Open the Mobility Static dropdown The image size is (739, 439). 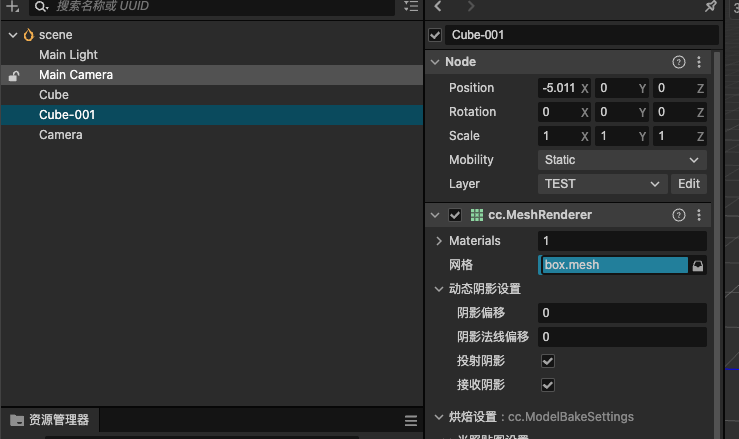click(x=622, y=160)
